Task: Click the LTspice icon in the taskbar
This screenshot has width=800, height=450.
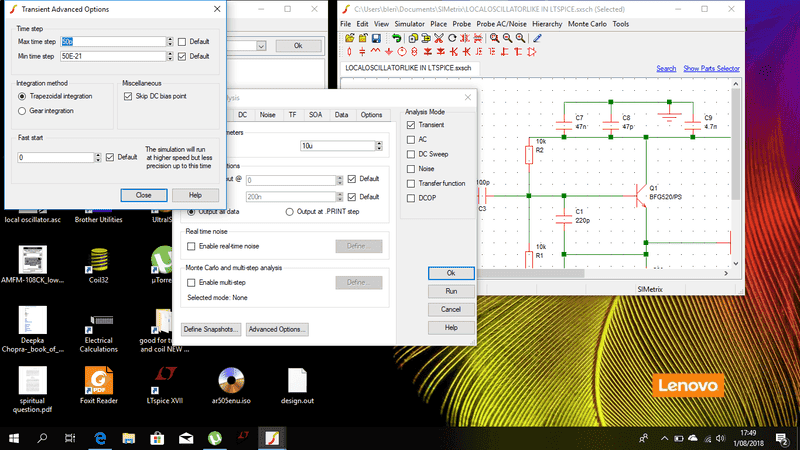Action: click(x=243, y=438)
